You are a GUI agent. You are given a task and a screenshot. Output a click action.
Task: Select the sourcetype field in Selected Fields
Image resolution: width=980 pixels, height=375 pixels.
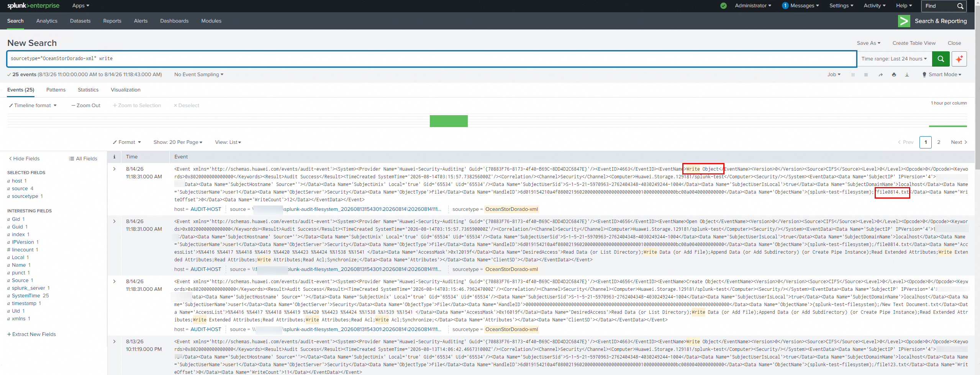pyautogui.click(x=25, y=196)
